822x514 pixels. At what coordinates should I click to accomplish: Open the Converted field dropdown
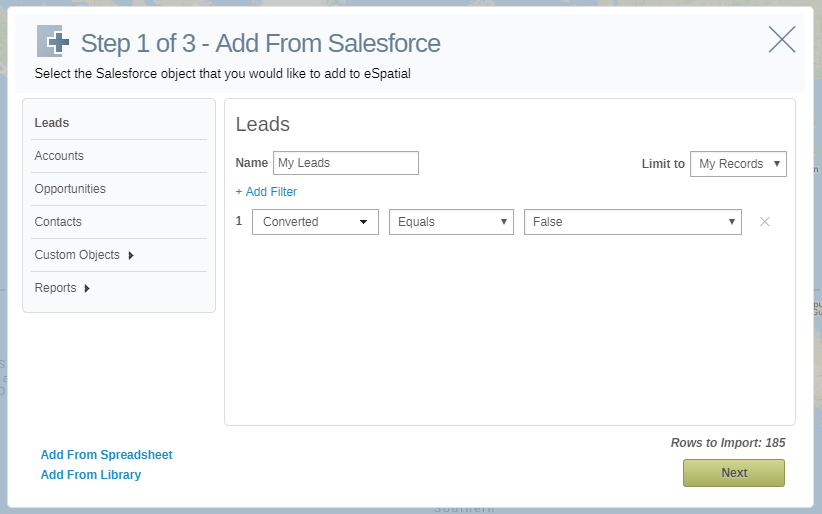click(315, 222)
